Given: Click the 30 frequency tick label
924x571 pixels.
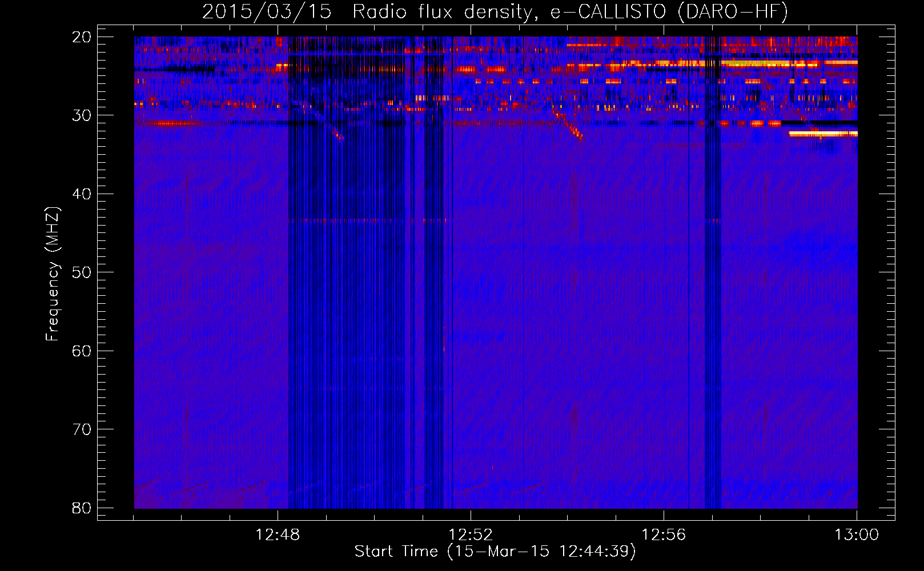Looking at the screenshot, I should pos(82,115).
